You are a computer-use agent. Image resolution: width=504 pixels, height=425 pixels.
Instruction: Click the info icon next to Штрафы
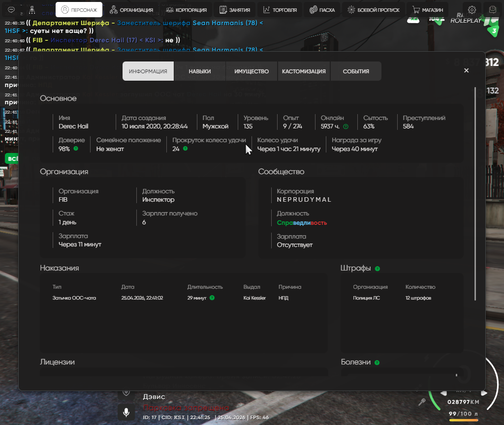[x=377, y=269]
